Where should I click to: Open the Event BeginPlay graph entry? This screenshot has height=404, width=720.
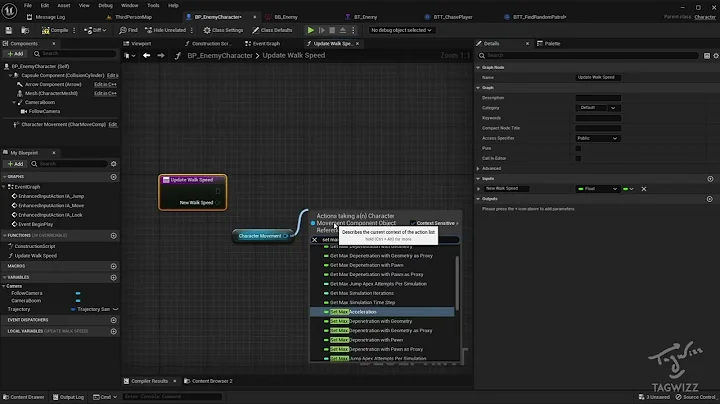pos(35,224)
